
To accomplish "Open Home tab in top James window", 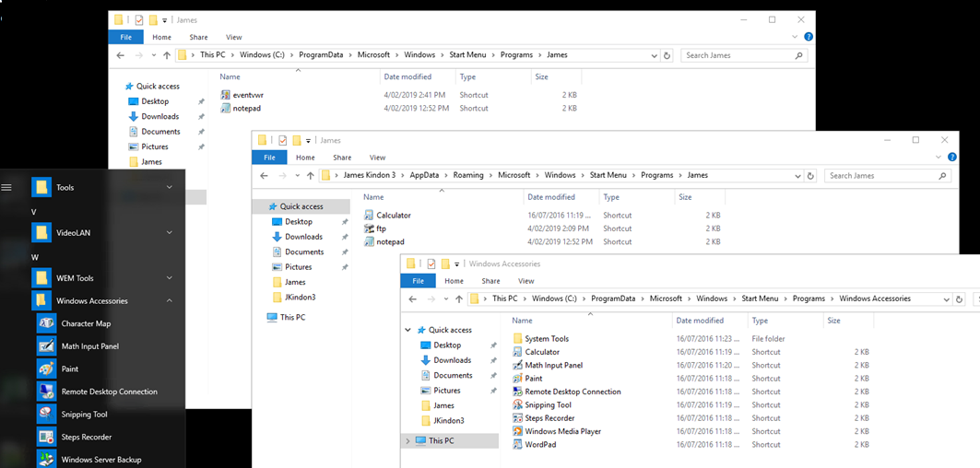I will 162,37.
